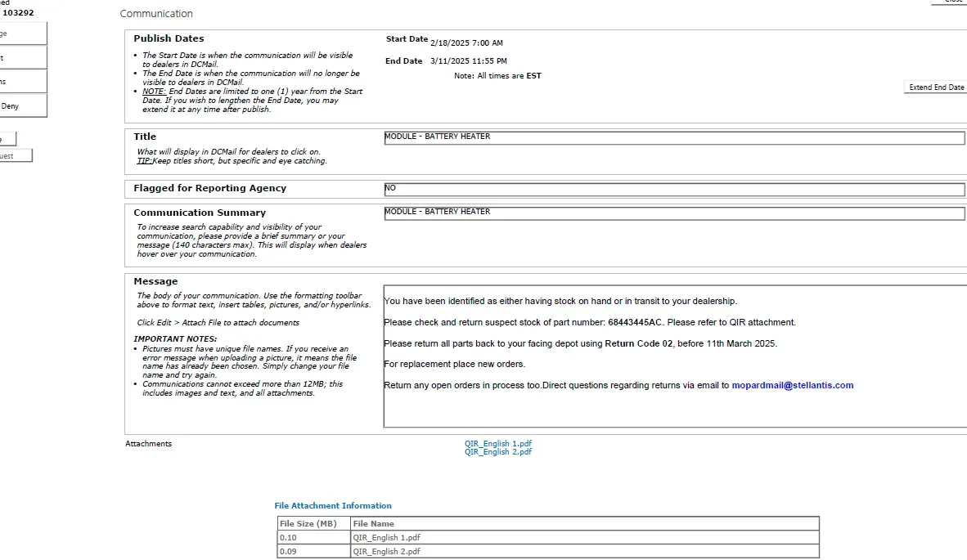The width and height of the screenshot is (967, 560).
Task: Open the mopardmail@stellantis.com email link
Action: (x=793, y=386)
